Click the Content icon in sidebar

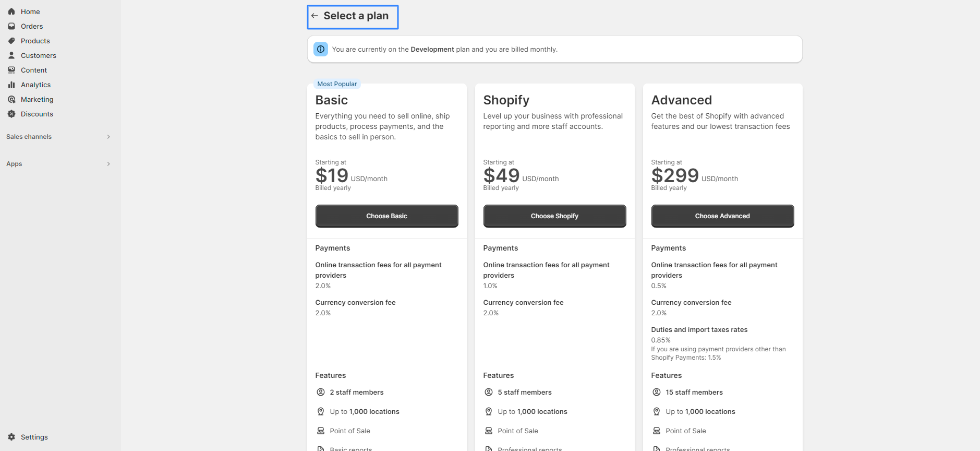[x=11, y=70]
